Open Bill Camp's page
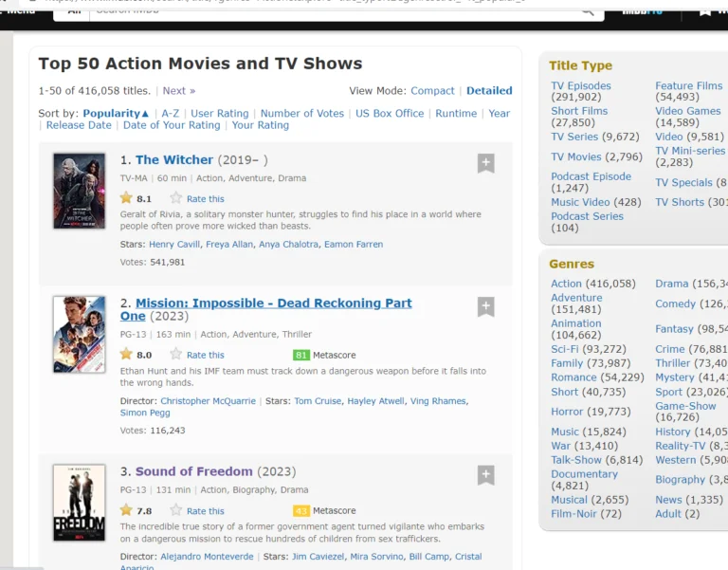 (429, 557)
